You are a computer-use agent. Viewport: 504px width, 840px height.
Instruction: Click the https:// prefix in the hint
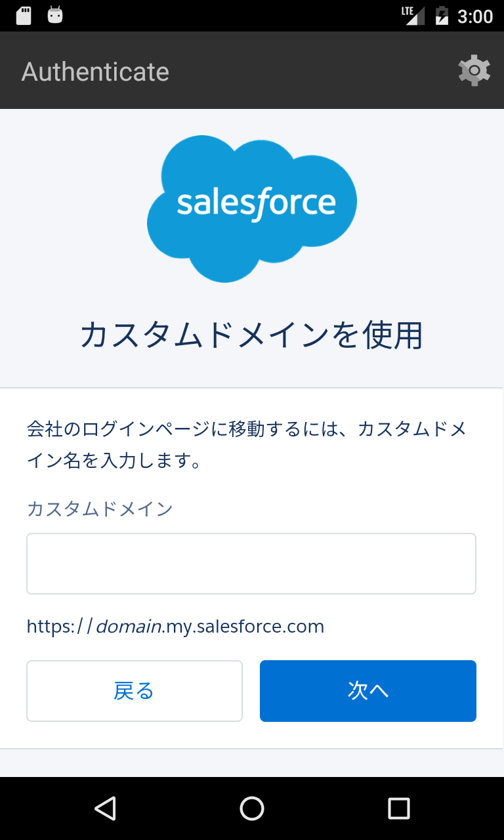tap(60, 627)
